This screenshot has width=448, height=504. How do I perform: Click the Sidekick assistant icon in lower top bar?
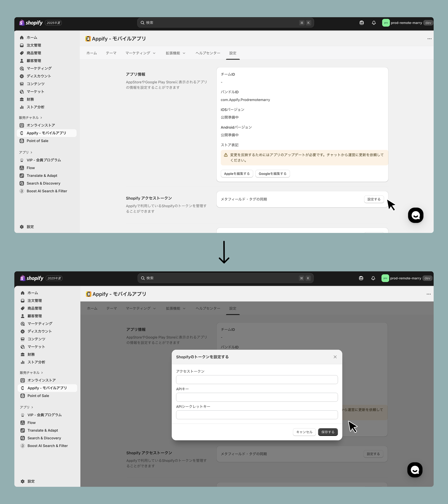click(x=361, y=278)
